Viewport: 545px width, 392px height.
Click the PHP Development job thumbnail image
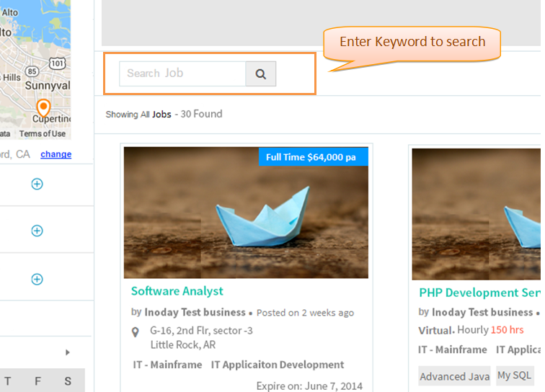pos(477,214)
